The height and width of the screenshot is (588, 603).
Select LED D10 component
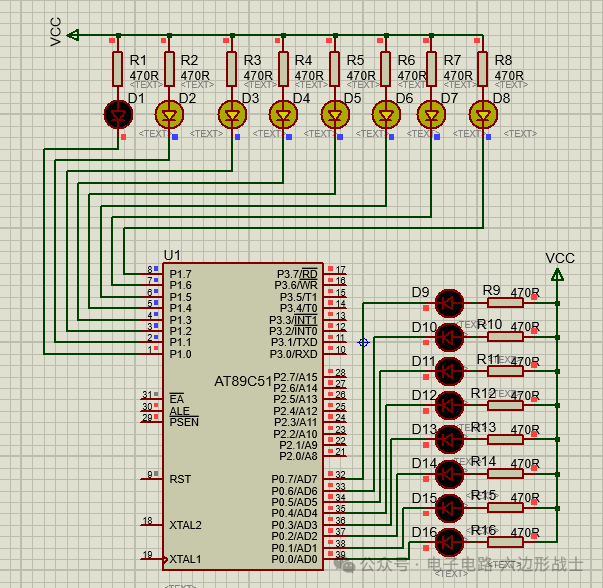click(449, 337)
